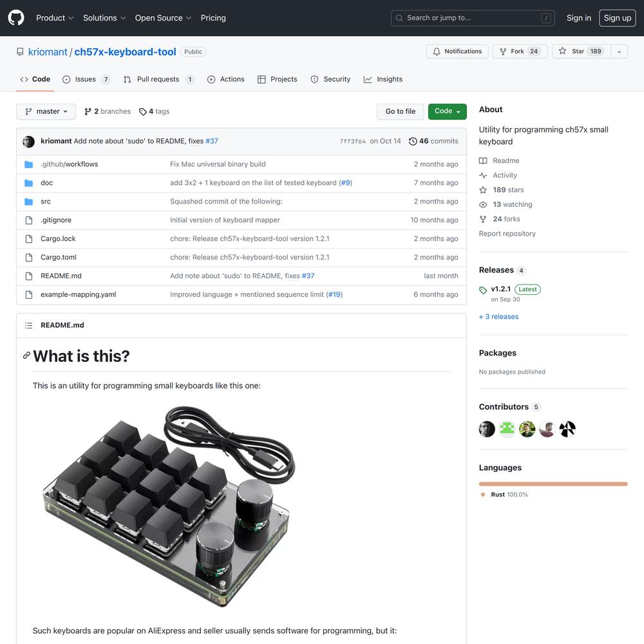Open the 2 branches link
This screenshot has height=644, width=644.
pos(108,111)
